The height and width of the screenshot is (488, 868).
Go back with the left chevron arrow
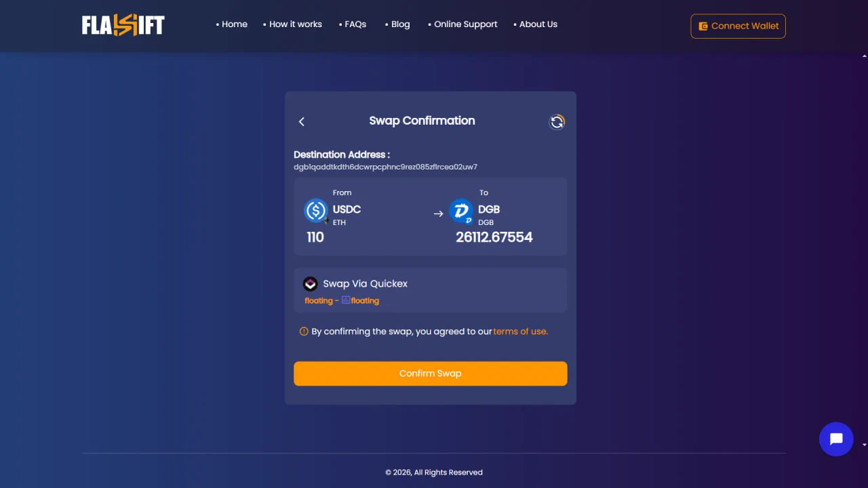pyautogui.click(x=302, y=121)
